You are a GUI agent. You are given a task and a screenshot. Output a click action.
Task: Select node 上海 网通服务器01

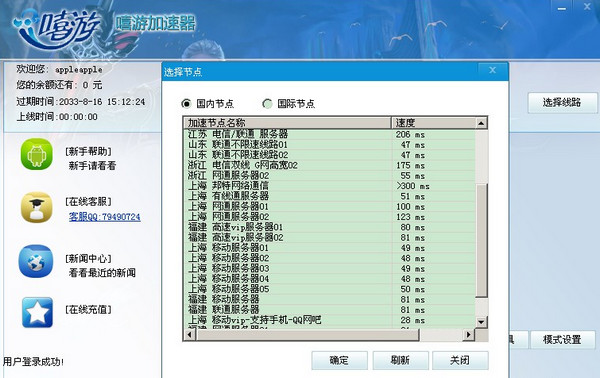(330, 207)
